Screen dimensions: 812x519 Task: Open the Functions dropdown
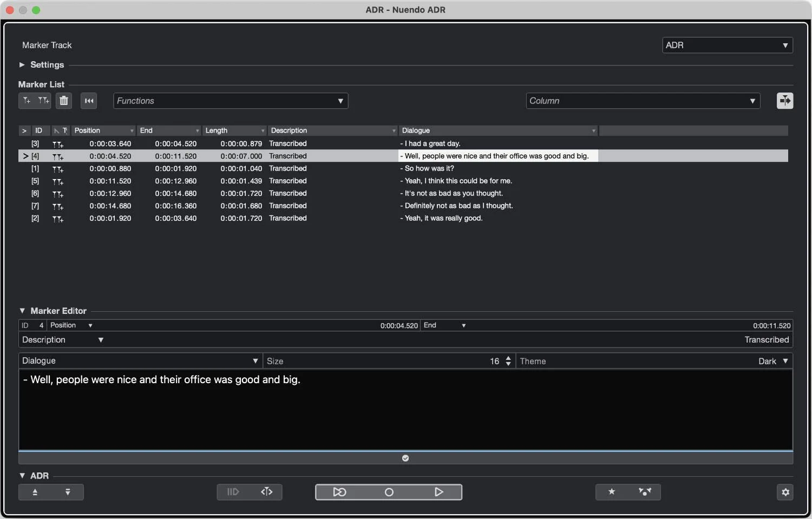coord(231,101)
